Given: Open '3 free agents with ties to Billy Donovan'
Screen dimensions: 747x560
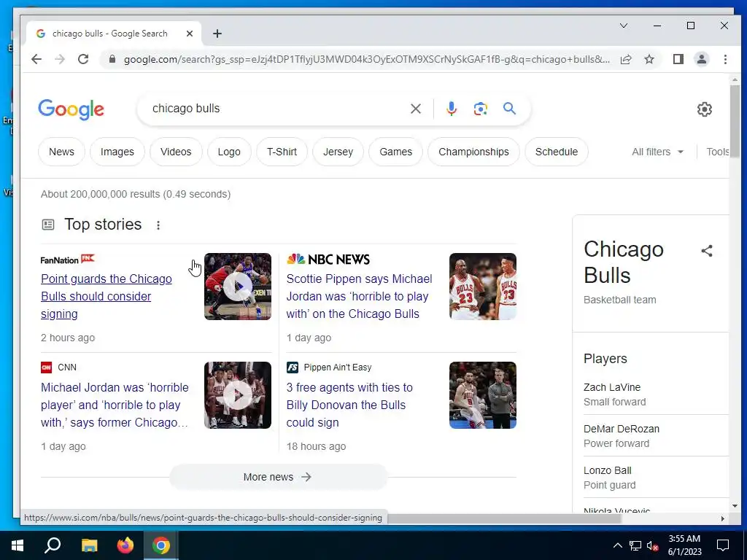Looking at the screenshot, I should point(349,405).
